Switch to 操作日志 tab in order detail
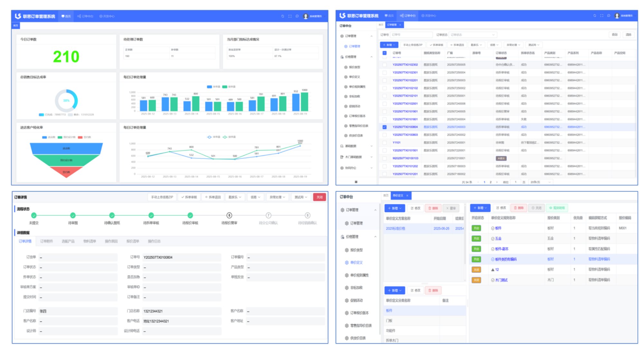The height and width of the screenshot is (350, 644). pyautogui.click(x=154, y=241)
